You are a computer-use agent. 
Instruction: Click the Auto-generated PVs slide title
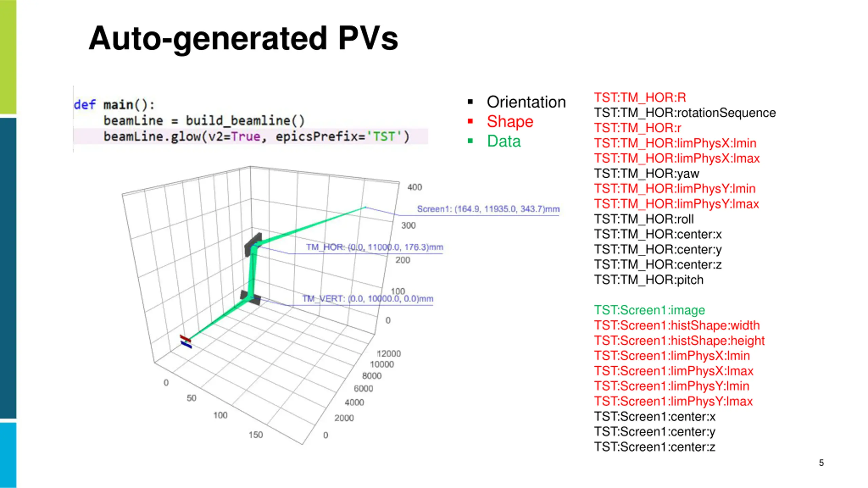pyautogui.click(x=243, y=38)
